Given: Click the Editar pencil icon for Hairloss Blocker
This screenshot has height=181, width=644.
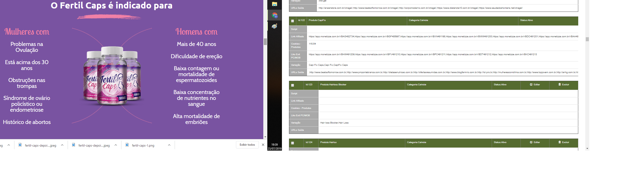Looking at the screenshot, I should [531, 85].
